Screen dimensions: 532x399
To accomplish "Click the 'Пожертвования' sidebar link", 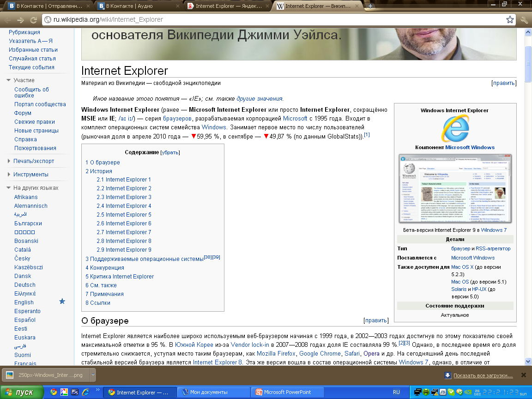I will pos(35,148).
